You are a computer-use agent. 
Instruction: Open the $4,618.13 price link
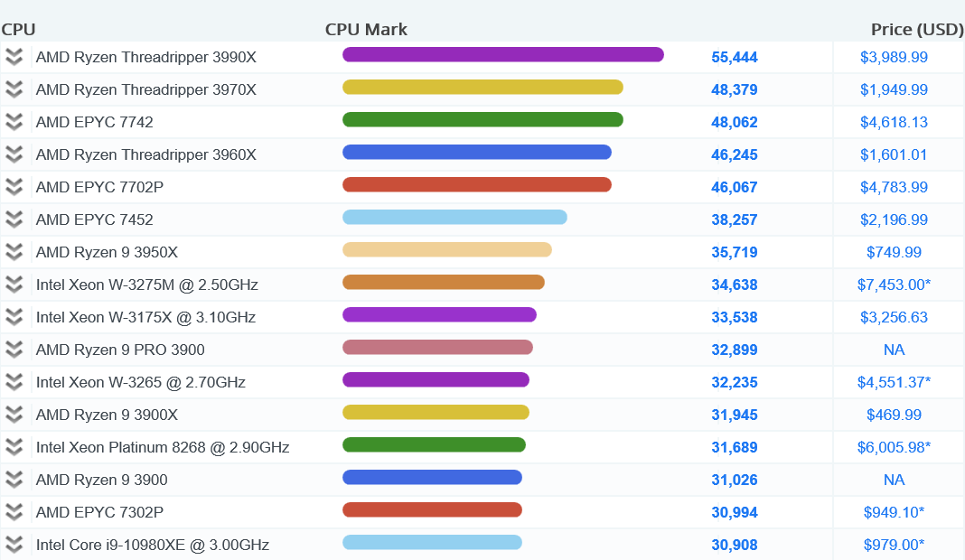pos(894,122)
